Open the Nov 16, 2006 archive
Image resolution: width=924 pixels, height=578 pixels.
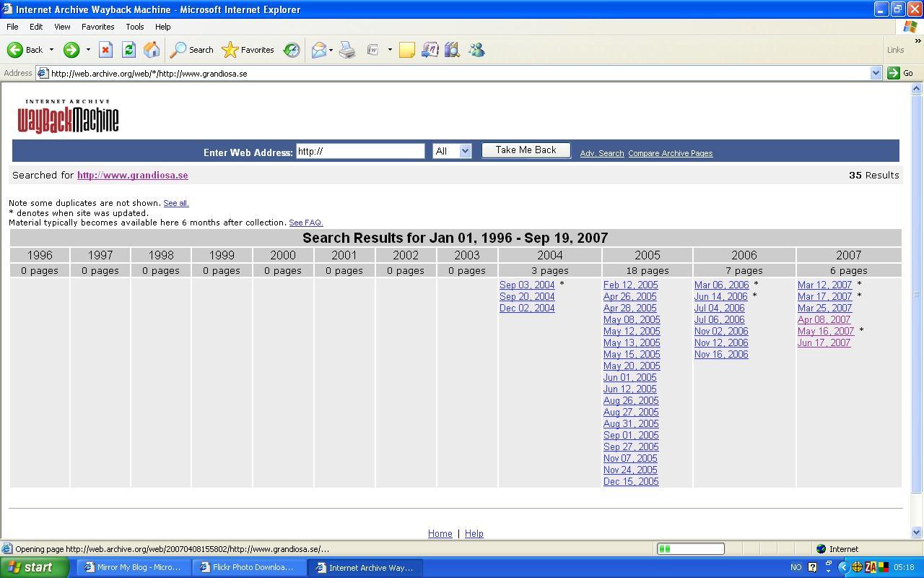pyautogui.click(x=721, y=354)
